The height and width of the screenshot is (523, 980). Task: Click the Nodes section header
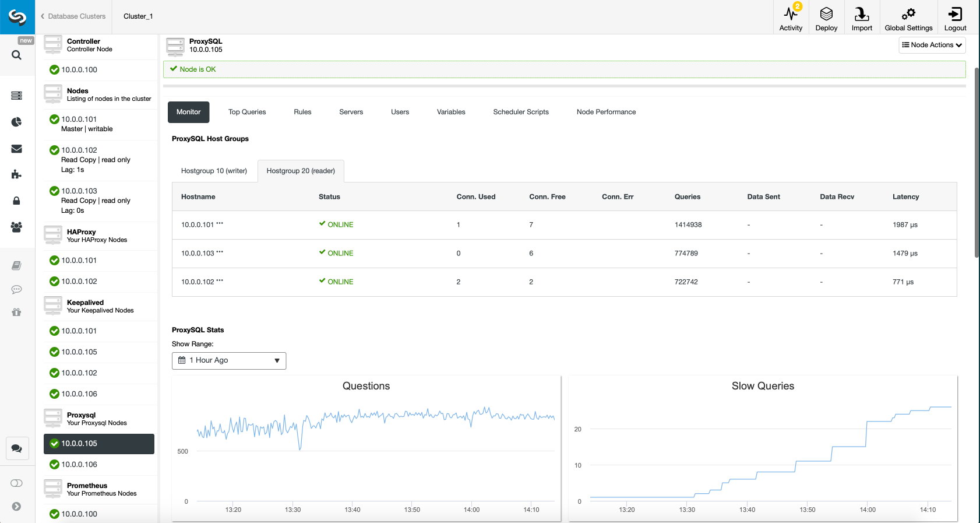click(x=99, y=94)
